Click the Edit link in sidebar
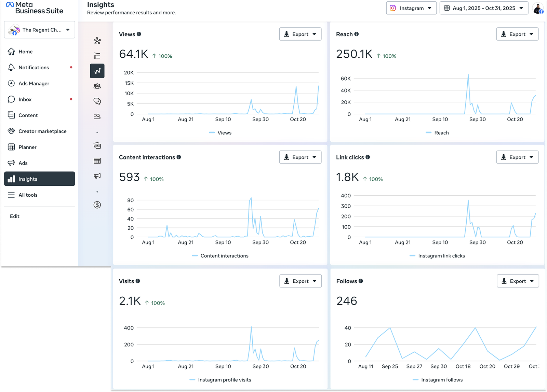 (x=15, y=216)
